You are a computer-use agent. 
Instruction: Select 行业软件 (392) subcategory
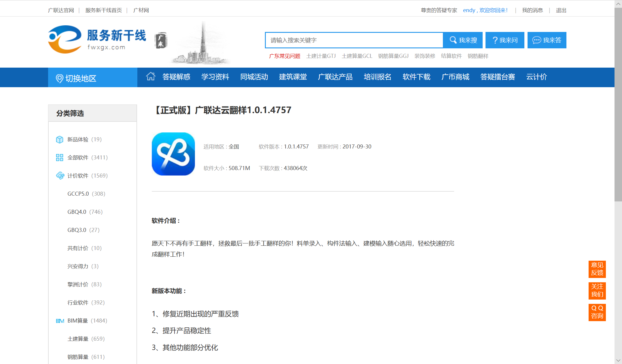tap(86, 303)
